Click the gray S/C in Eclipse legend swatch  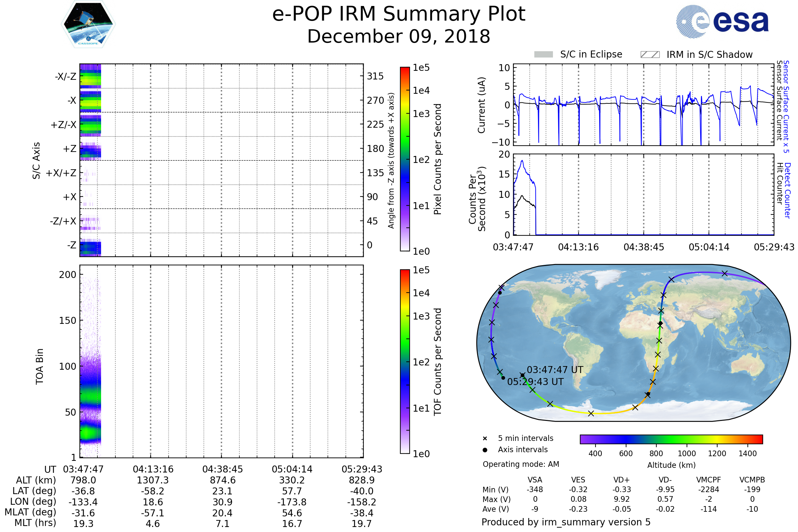click(543, 55)
